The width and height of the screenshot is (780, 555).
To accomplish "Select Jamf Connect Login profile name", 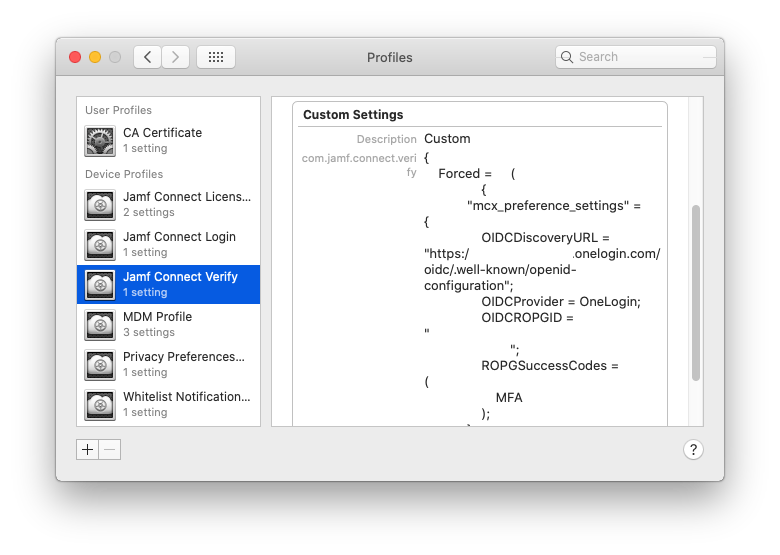I will 179,237.
